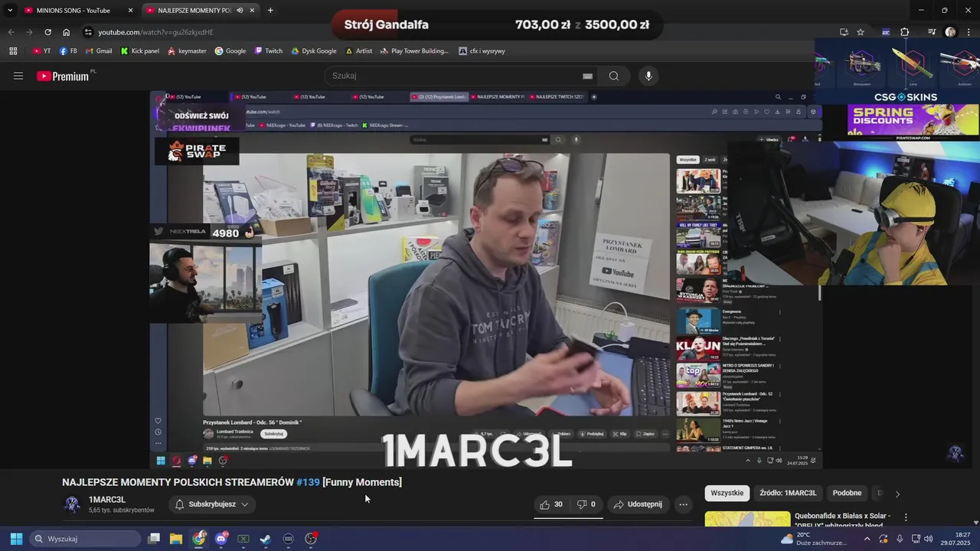Viewport: 980px width, 551px height.
Task: Share the video via Udostępnij
Action: 639,504
